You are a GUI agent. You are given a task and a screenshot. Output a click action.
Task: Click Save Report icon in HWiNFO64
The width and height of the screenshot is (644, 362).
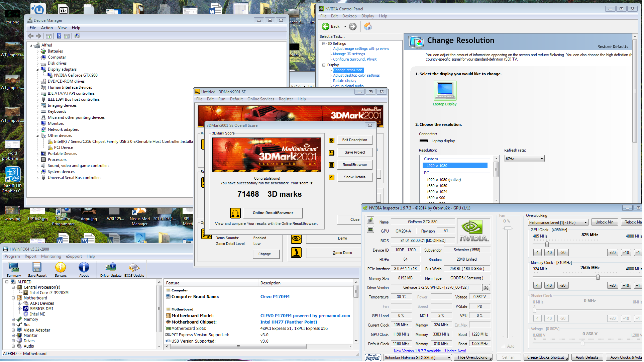click(x=37, y=270)
